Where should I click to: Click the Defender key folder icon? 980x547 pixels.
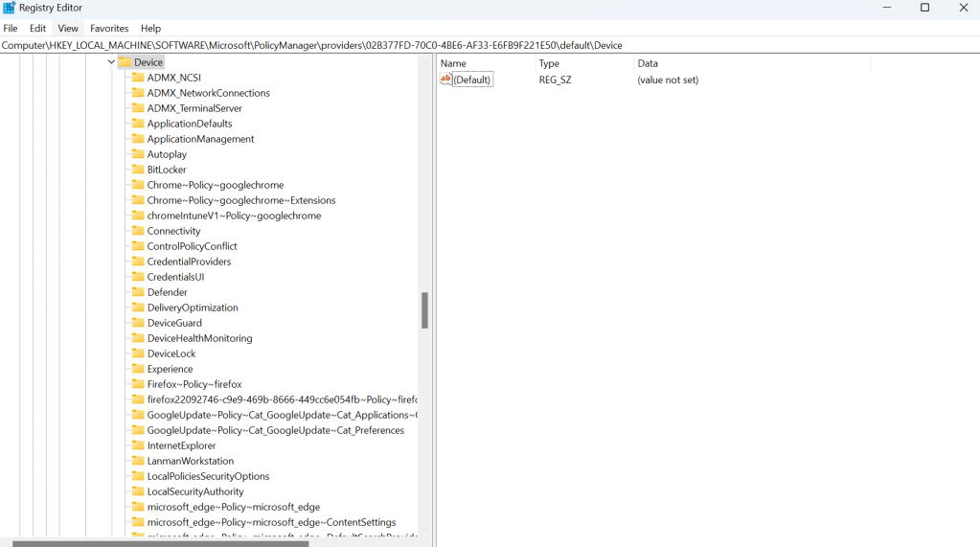[138, 292]
